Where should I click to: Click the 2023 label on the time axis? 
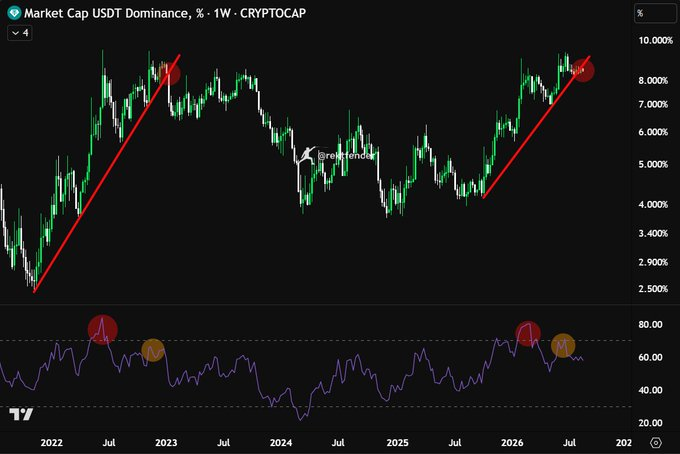(x=166, y=443)
